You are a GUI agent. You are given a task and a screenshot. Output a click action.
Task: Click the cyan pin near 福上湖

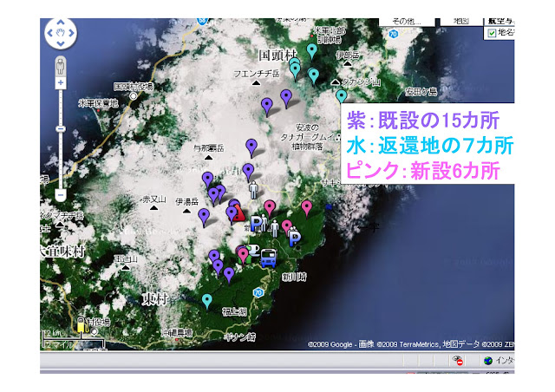tap(207, 301)
